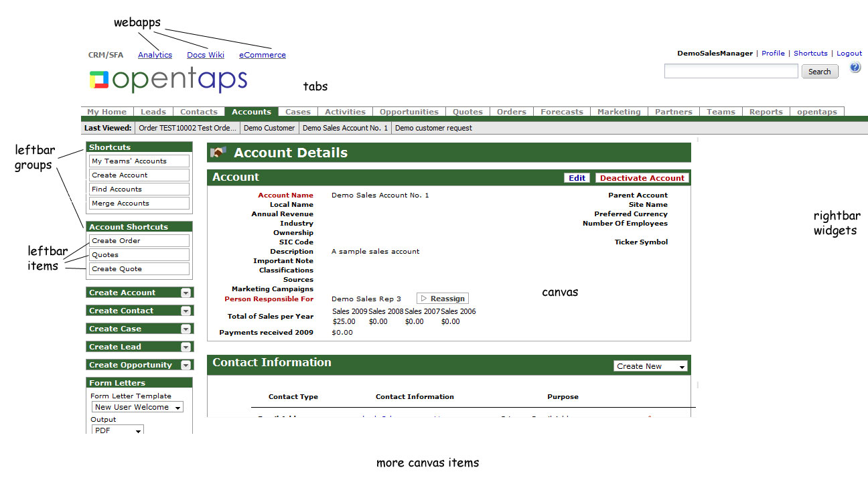
Task: Open the Activities tab
Action: 345,112
